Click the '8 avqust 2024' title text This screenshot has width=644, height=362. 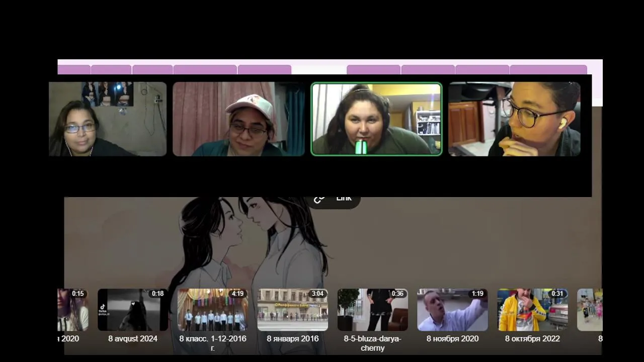coord(133,339)
